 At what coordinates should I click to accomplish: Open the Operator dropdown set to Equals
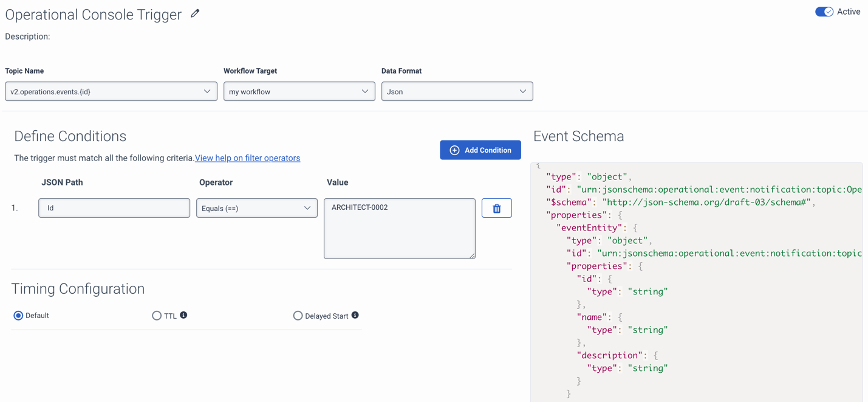[256, 208]
